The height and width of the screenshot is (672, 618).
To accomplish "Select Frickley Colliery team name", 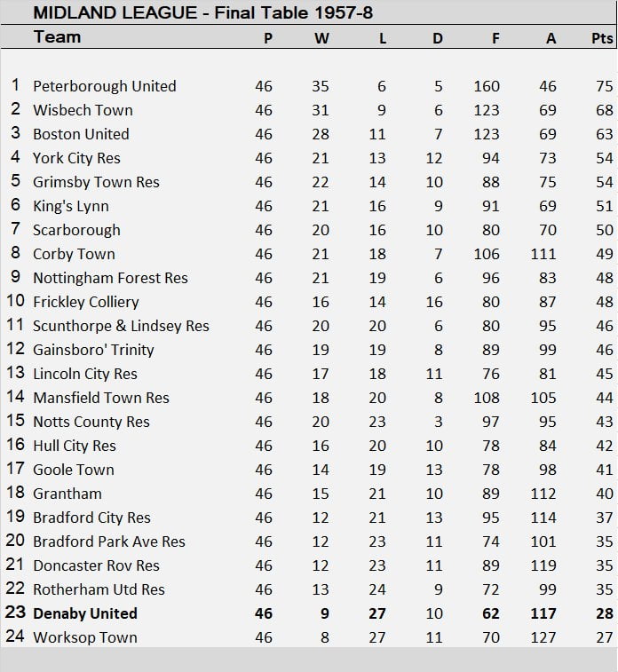I will click(x=85, y=302).
